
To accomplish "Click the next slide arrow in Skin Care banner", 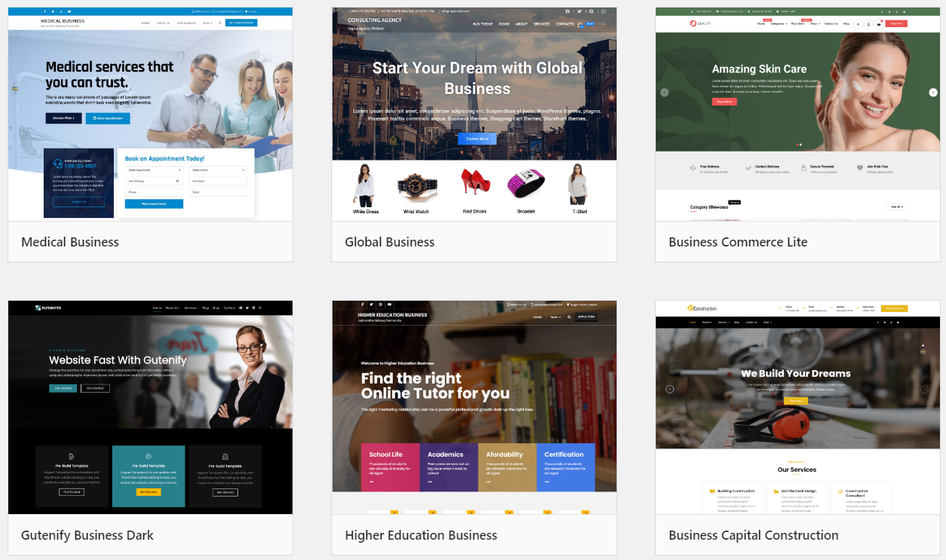I will [x=932, y=93].
